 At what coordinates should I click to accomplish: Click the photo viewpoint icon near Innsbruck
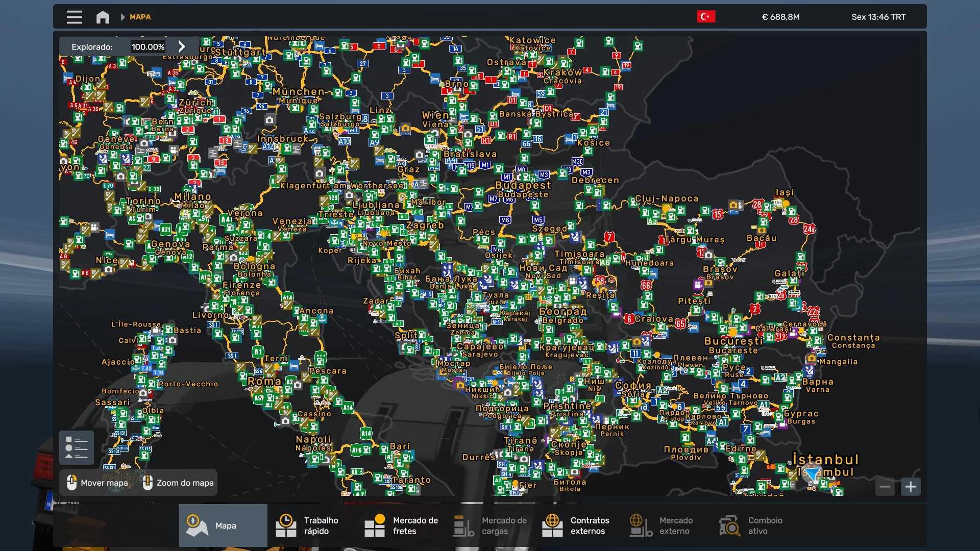(269, 119)
